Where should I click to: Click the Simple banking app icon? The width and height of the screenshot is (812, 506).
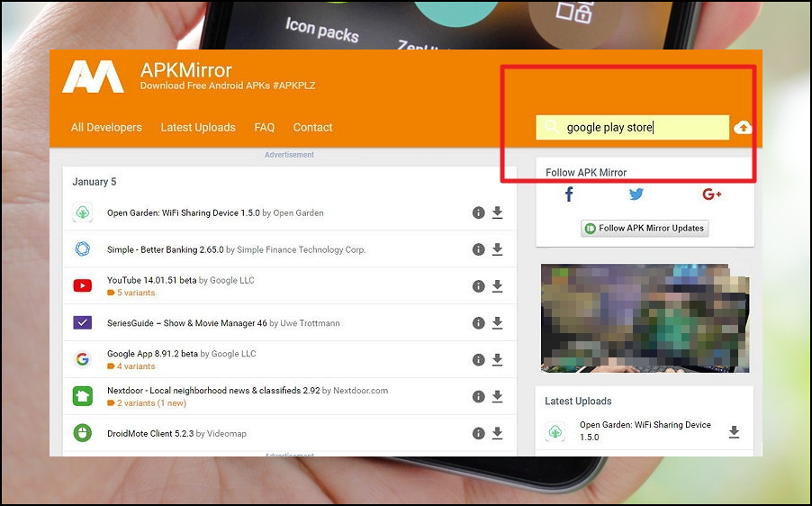click(x=82, y=249)
